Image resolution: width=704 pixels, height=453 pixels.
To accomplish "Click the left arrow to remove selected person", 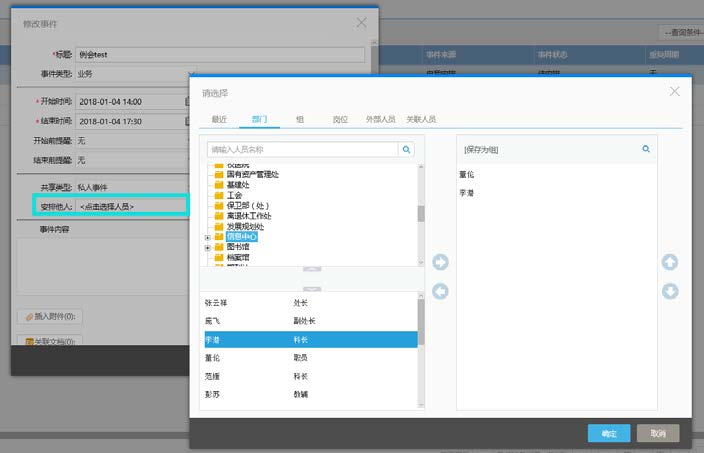I will point(440,291).
